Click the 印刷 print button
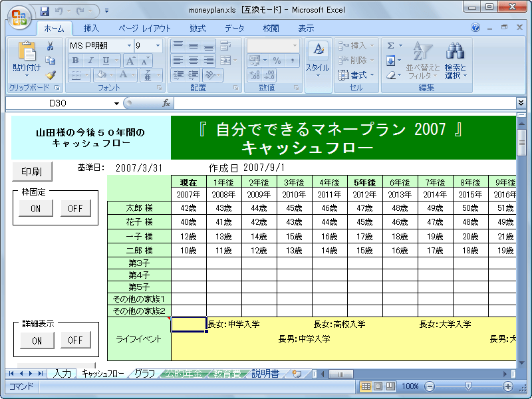The height and width of the screenshot is (399, 532). [x=32, y=172]
